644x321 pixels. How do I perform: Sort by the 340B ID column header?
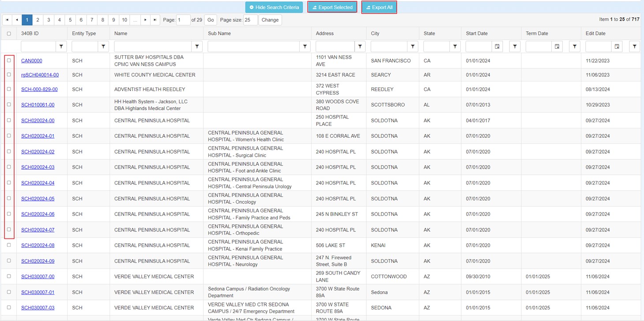pos(30,34)
